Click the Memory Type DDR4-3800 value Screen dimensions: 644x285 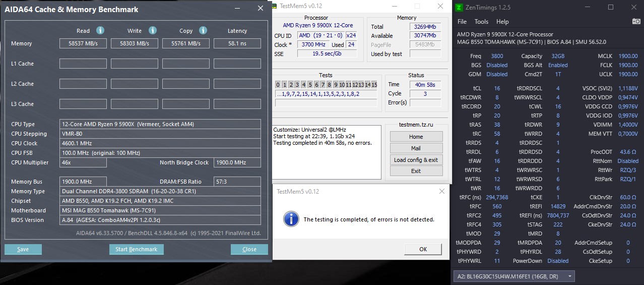pos(160,191)
